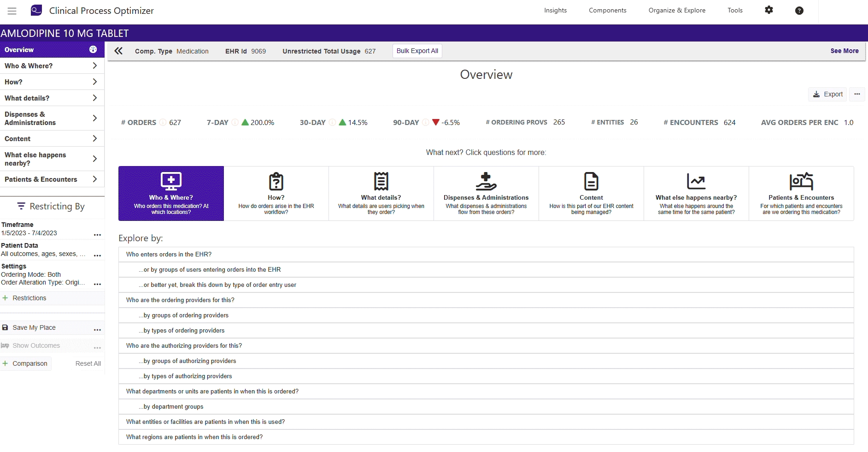Expand the Content sidebar section
This screenshot has height=452, width=868.
click(52, 139)
